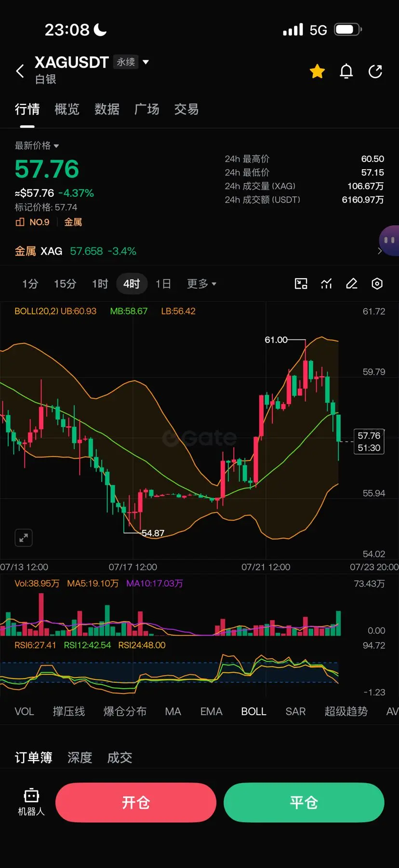The height and width of the screenshot is (868, 399).
Task: Toggle the SAR indicator
Action: pos(295,711)
